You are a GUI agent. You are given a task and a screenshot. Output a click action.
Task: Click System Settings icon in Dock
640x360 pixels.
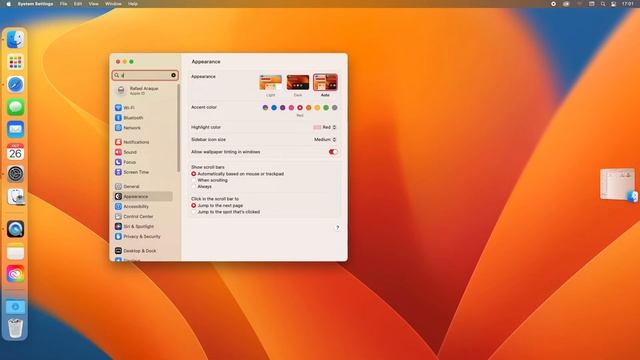(16, 174)
